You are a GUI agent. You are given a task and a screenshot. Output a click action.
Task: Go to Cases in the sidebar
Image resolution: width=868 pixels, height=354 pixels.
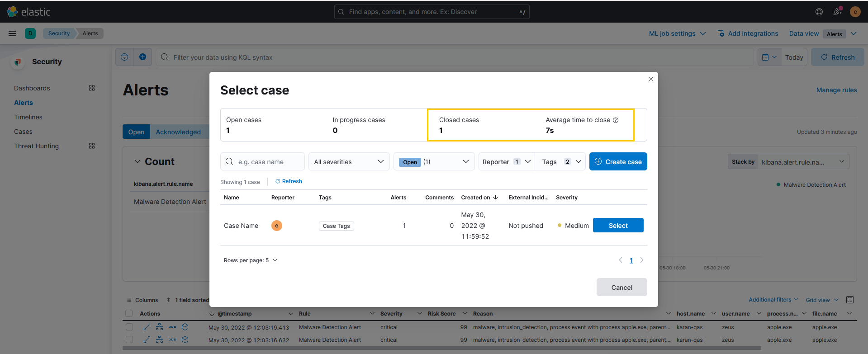pyautogui.click(x=23, y=132)
